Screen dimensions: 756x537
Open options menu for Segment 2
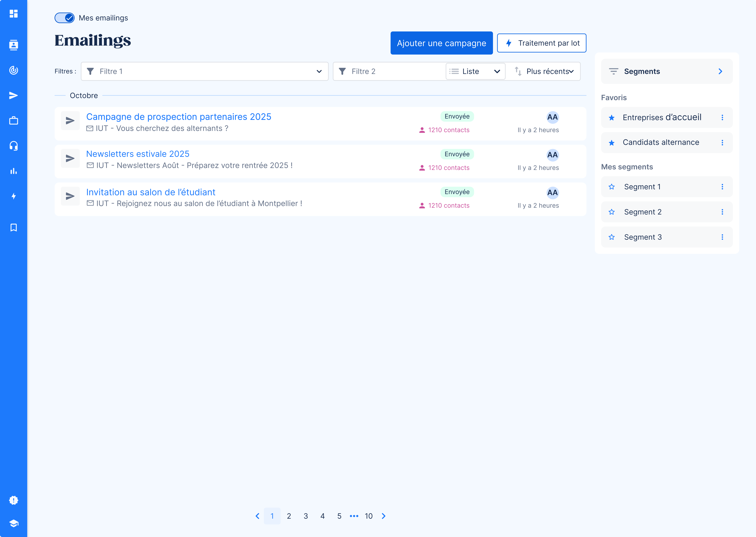(x=723, y=212)
